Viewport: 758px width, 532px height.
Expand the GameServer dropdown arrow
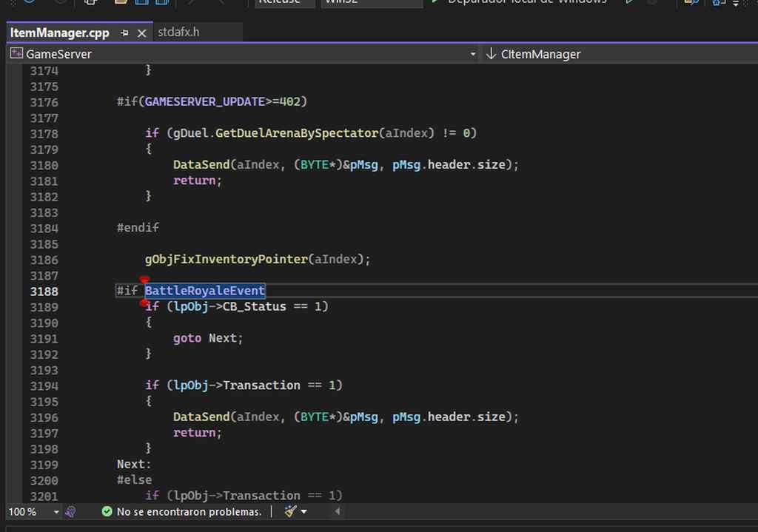pyautogui.click(x=473, y=54)
